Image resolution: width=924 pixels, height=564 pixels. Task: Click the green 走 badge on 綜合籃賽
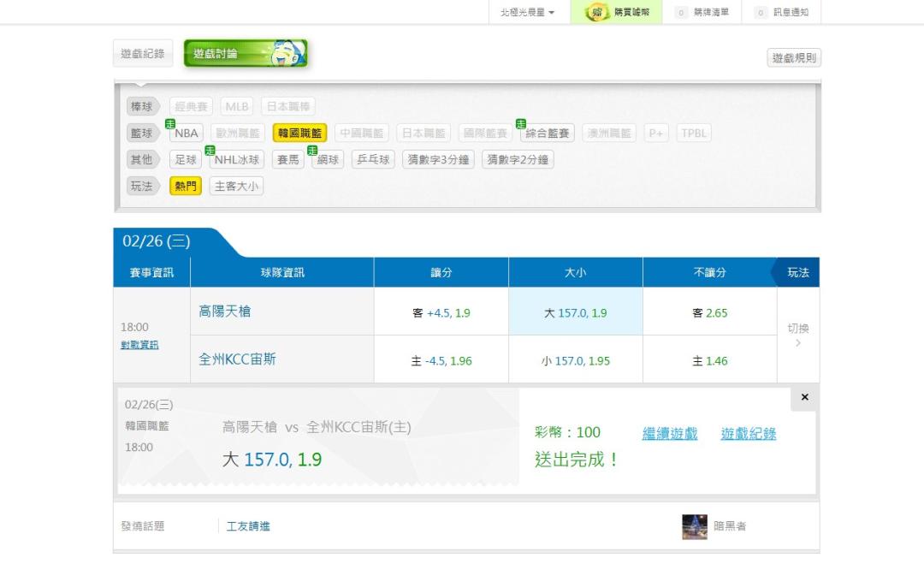point(521,124)
